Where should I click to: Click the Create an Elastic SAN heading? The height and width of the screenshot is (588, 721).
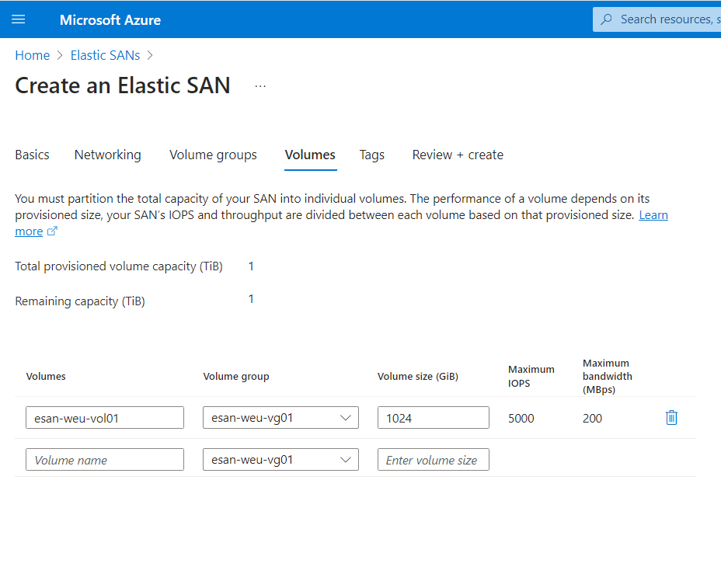[123, 85]
